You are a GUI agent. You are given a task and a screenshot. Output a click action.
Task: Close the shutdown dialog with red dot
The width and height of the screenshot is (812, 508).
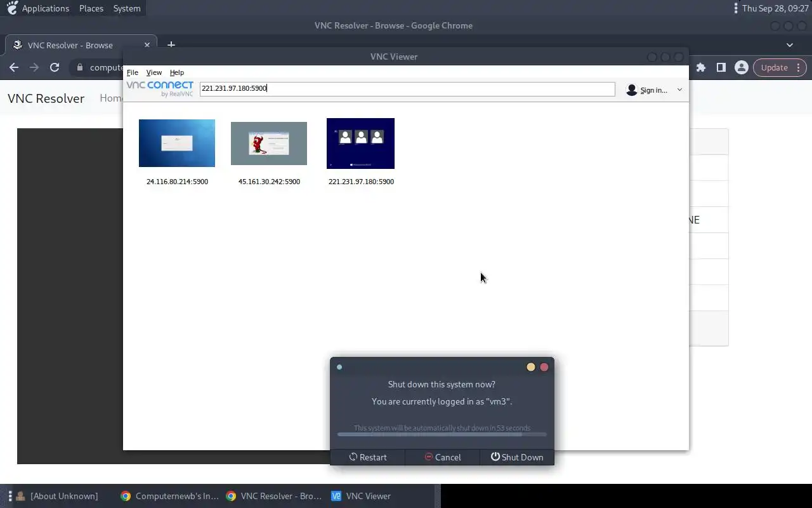544,367
